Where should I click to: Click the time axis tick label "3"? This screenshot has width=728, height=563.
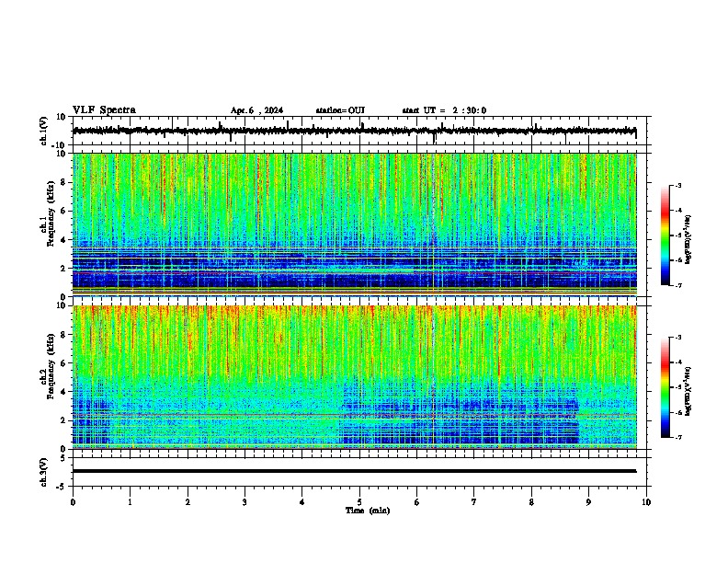click(245, 502)
